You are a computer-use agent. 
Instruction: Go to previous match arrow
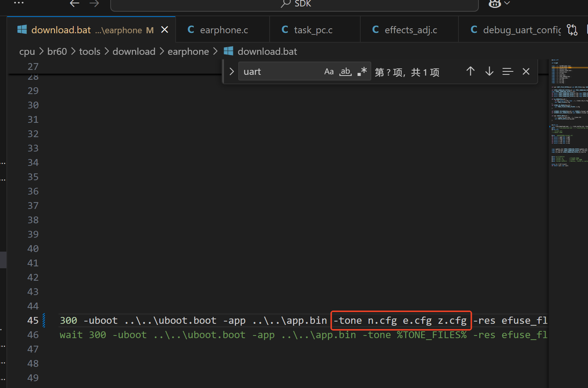point(471,71)
